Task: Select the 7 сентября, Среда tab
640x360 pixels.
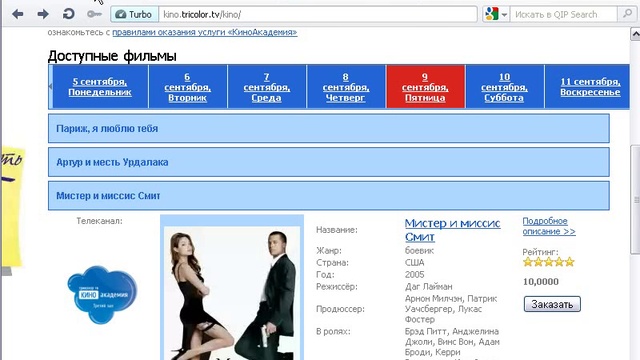Action: pos(267,87)
